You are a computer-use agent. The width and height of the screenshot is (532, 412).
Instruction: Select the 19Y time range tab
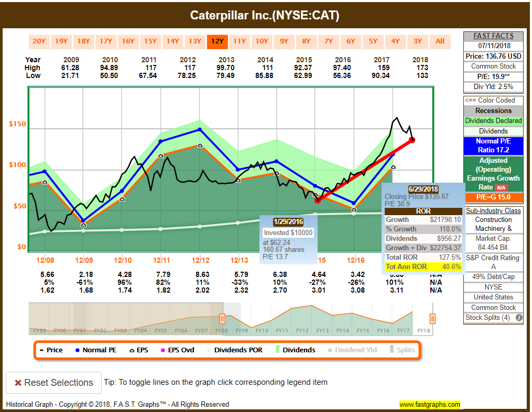click(x=61, y=41)
